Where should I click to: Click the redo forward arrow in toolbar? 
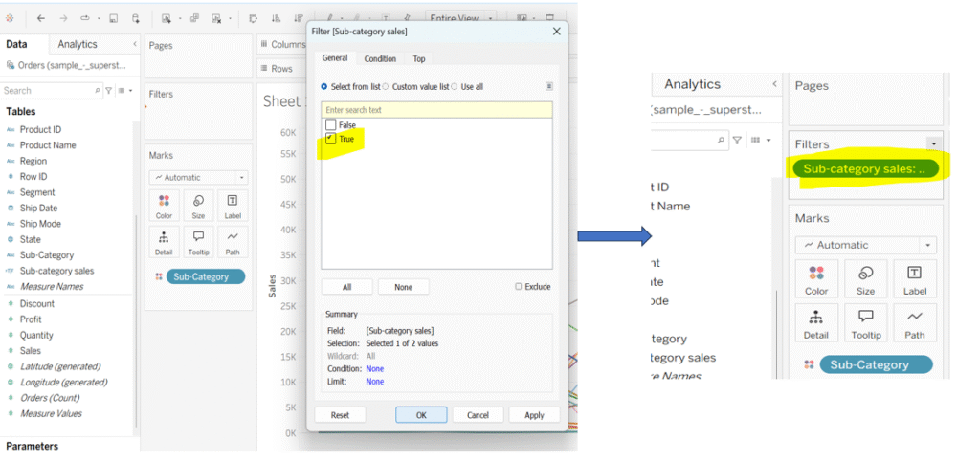(63, 18)
